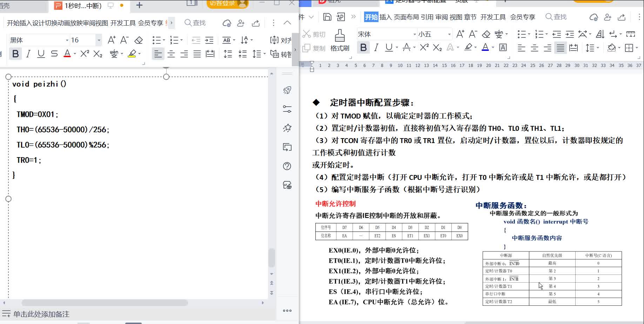Expand bullet list options in presentation toolbar

pos(164,40)
